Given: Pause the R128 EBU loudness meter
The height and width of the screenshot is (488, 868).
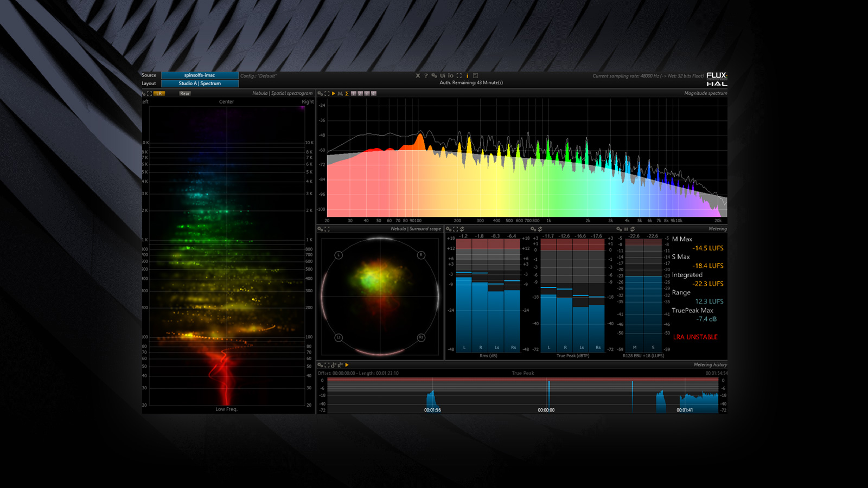Looking at the screenshot, I should (626, 229).
